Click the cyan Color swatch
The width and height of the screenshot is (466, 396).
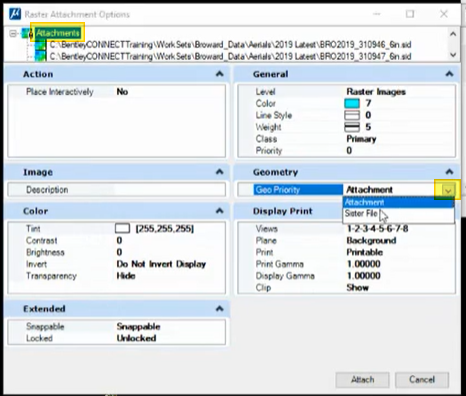352,103
